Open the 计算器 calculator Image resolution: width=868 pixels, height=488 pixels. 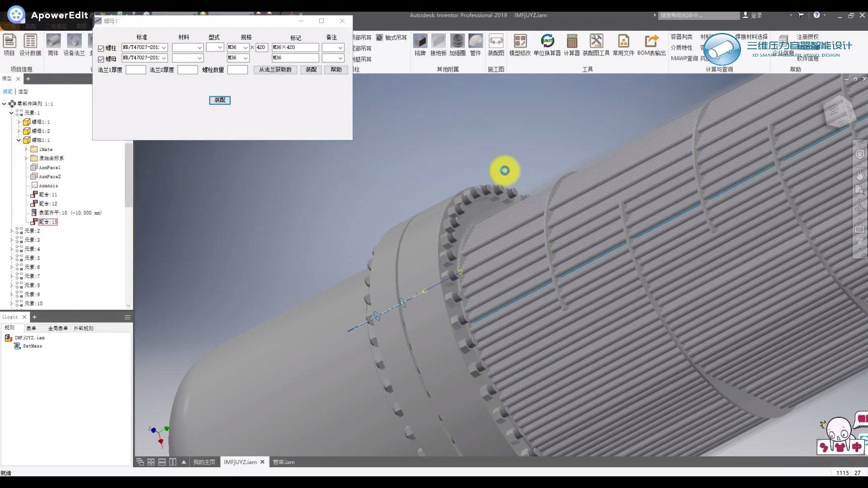571,45
